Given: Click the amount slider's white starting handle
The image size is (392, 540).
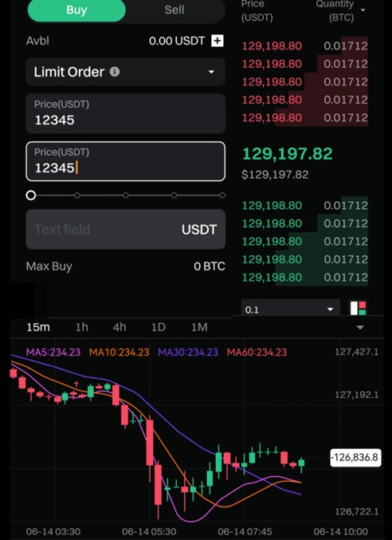Looking at the screenshot, I should [31, 195].
